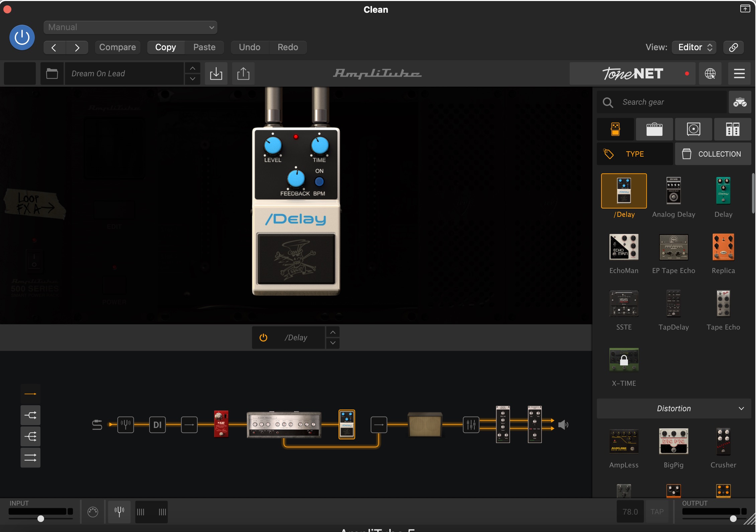
Task: Select the TapDelay pedal
Action: pos(673,303)
